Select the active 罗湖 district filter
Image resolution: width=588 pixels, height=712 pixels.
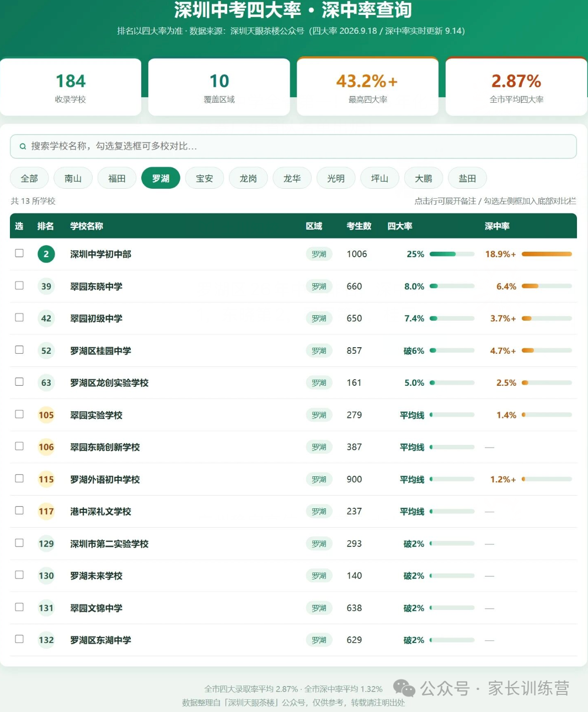(161, 178)
